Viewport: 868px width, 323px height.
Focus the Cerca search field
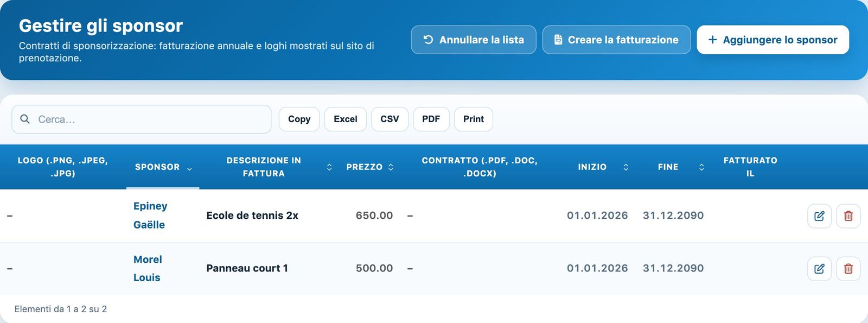[x=142, y=119]
